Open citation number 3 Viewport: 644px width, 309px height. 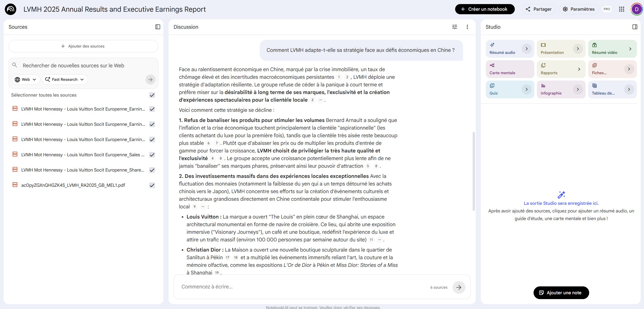pyautogui.click(x=312, y=100)
